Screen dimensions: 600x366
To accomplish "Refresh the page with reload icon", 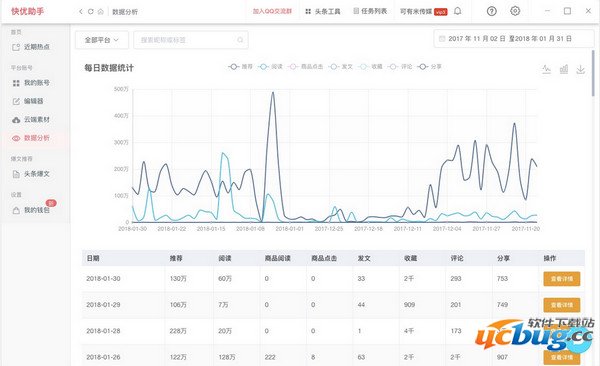I will click(91, 11).
